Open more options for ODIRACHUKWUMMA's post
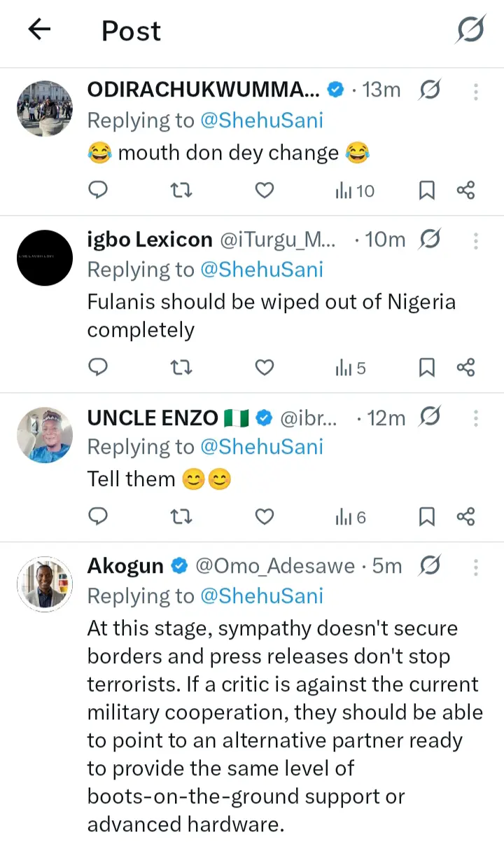 [476, 90]
